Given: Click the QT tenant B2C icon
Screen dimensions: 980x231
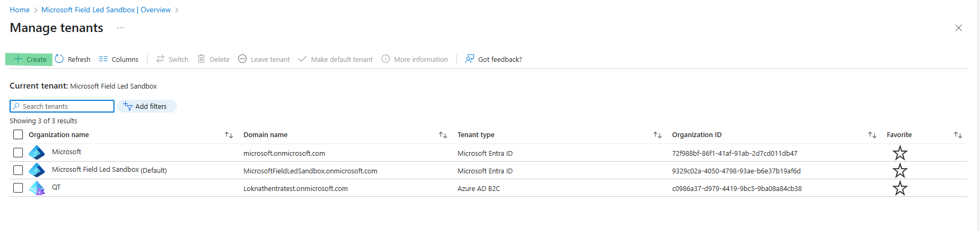Looking at the screenshot, I should [x=37, y=188].
